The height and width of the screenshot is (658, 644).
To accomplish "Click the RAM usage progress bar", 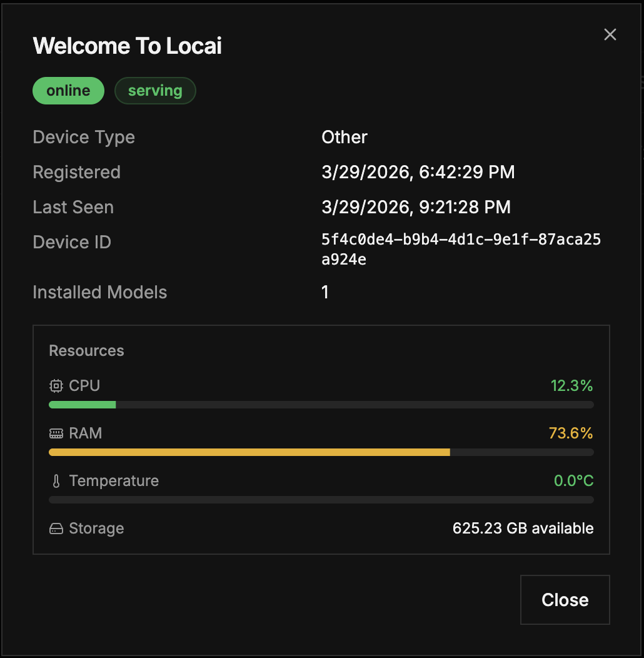I will point(321,452).
